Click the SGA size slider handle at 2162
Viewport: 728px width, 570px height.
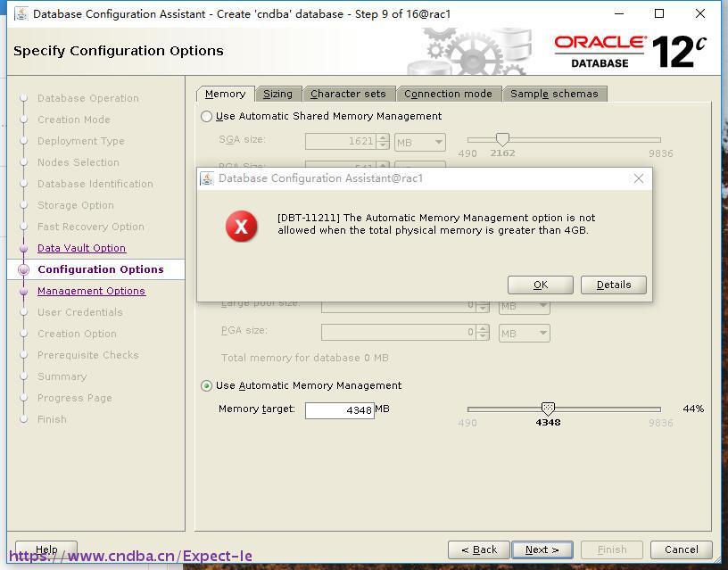point(502,139)
